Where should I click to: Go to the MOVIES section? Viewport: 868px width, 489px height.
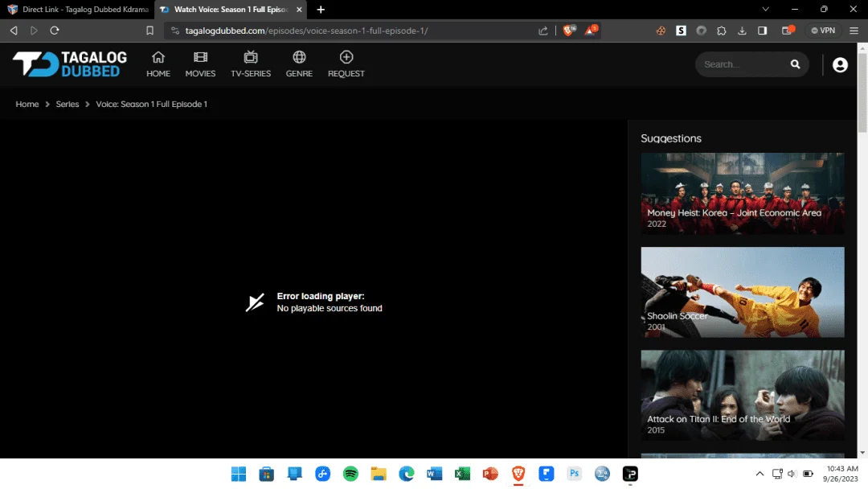pos(200,64)
